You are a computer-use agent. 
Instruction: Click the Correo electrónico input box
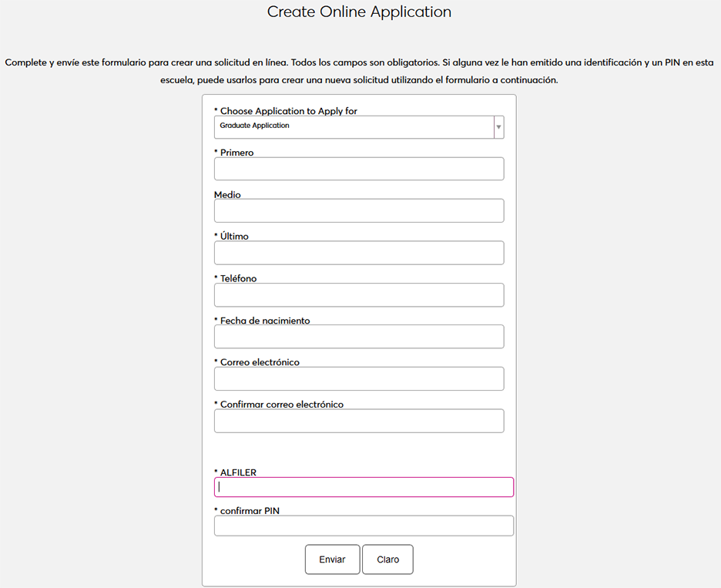pos(359,379)
